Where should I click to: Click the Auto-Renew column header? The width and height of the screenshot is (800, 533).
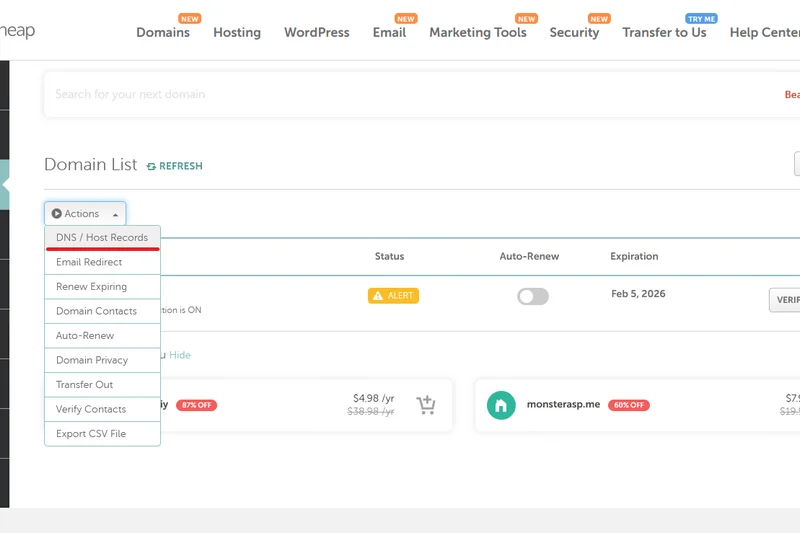(529, 257)
